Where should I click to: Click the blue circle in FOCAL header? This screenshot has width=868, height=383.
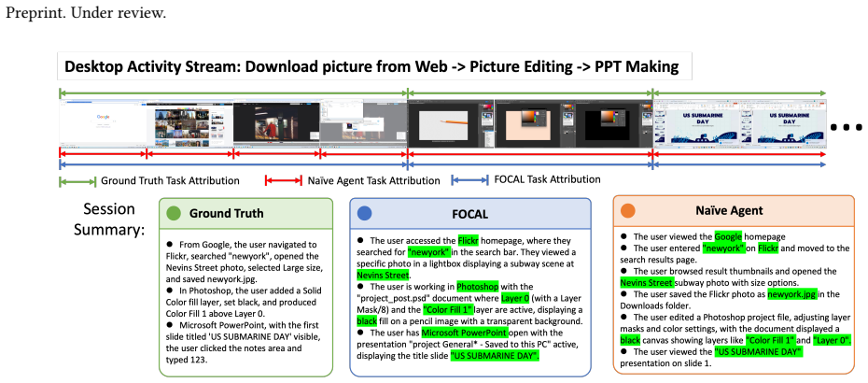pos(364,213)
